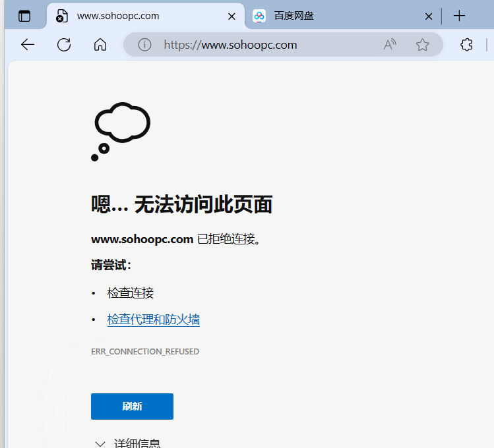Click the 检查连接 suggestion text
Image resolution: width=494 pixels, height=448 pixels.
131,293
